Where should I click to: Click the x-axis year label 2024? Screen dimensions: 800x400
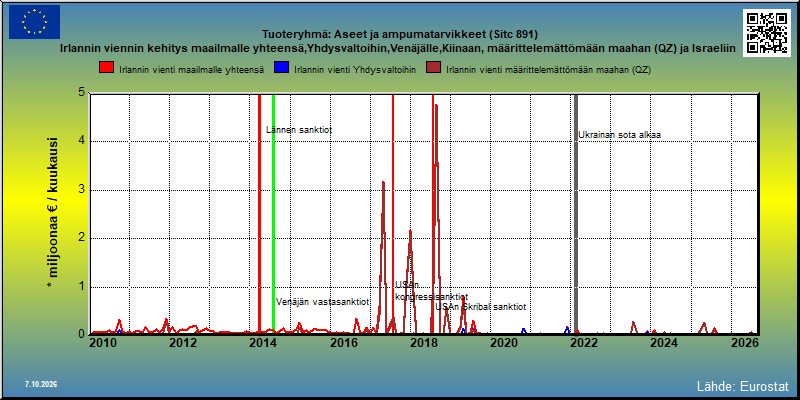(x=664, y=342)
